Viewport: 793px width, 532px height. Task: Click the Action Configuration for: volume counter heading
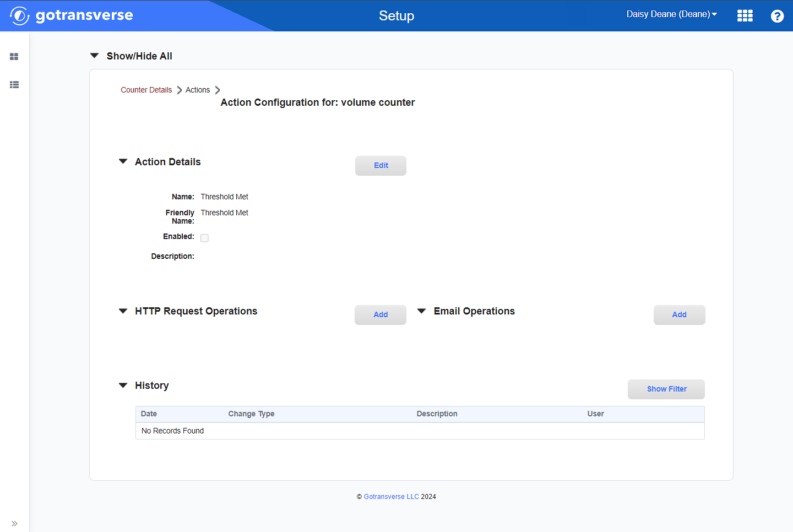pyautogui.click(x=318, y=102)
